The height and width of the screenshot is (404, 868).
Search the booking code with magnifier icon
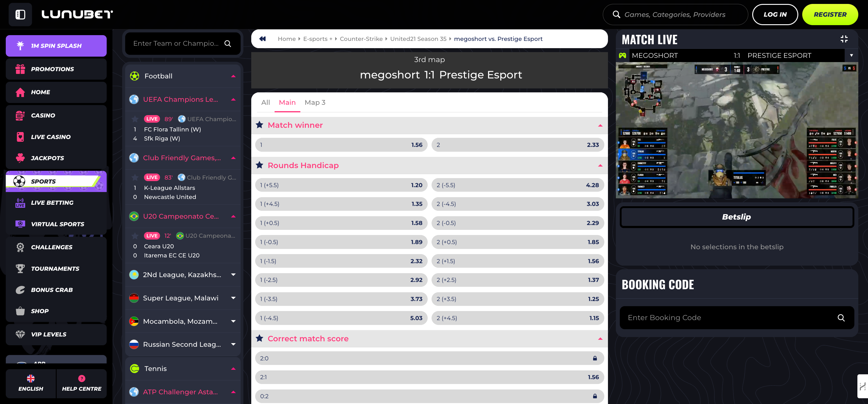[841, 318]
